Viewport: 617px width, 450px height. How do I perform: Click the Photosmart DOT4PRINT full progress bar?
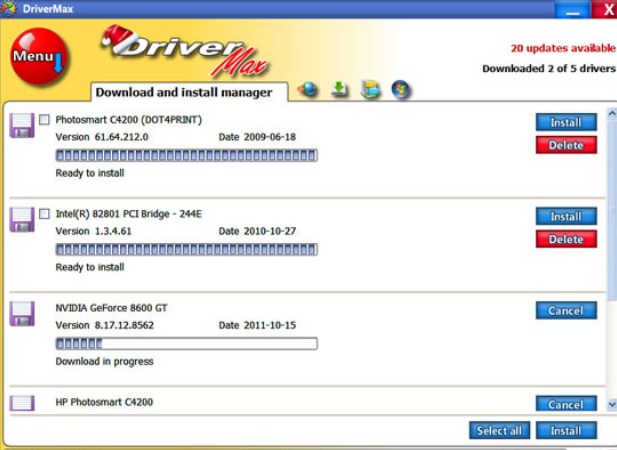pos(187,155)
